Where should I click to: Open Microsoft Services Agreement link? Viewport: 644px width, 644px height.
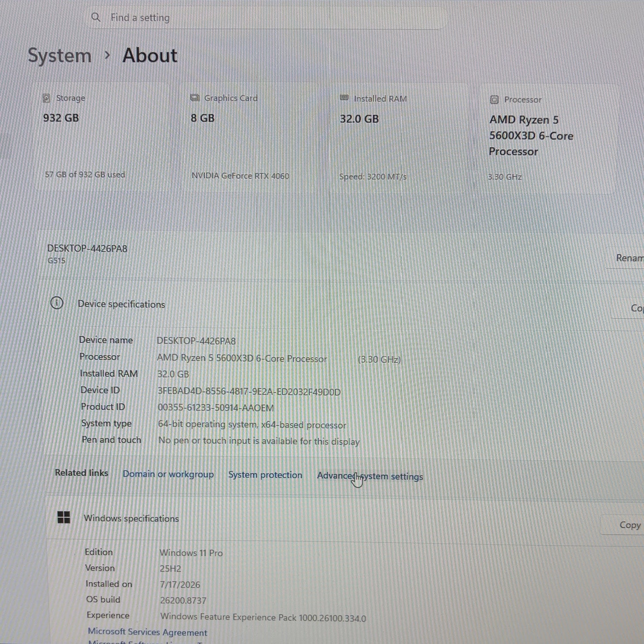tap(147, 632)
